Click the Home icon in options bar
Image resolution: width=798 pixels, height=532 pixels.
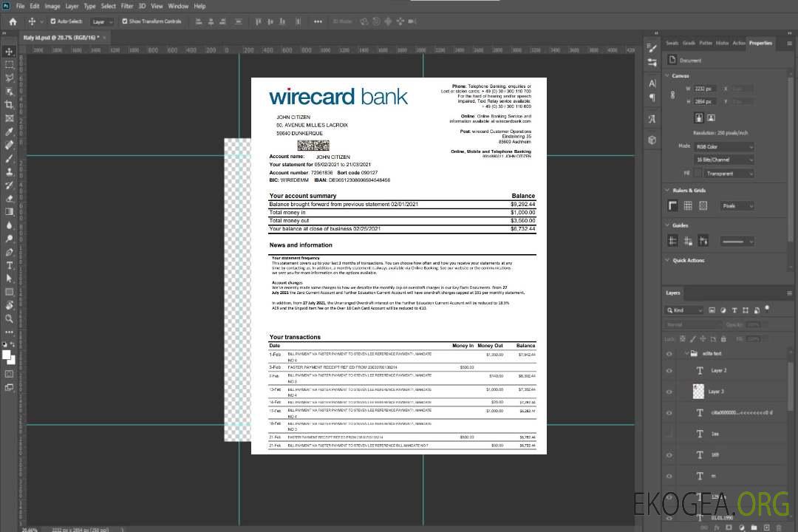tap(13, 21)
